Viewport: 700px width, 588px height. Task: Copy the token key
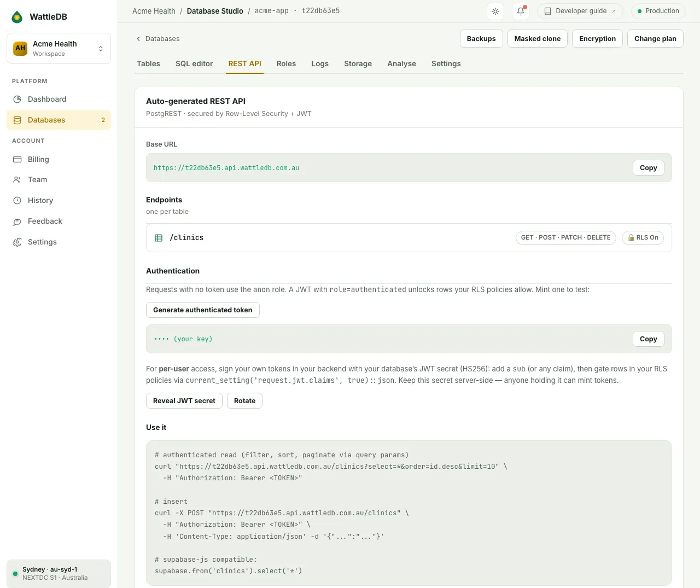649,339
